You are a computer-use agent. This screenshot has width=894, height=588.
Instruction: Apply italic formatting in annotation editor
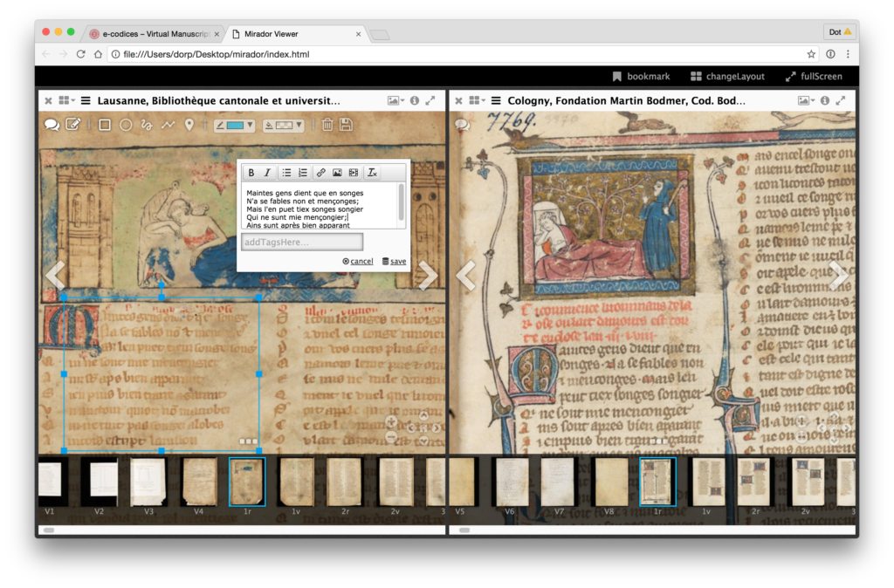click(267, 173)
